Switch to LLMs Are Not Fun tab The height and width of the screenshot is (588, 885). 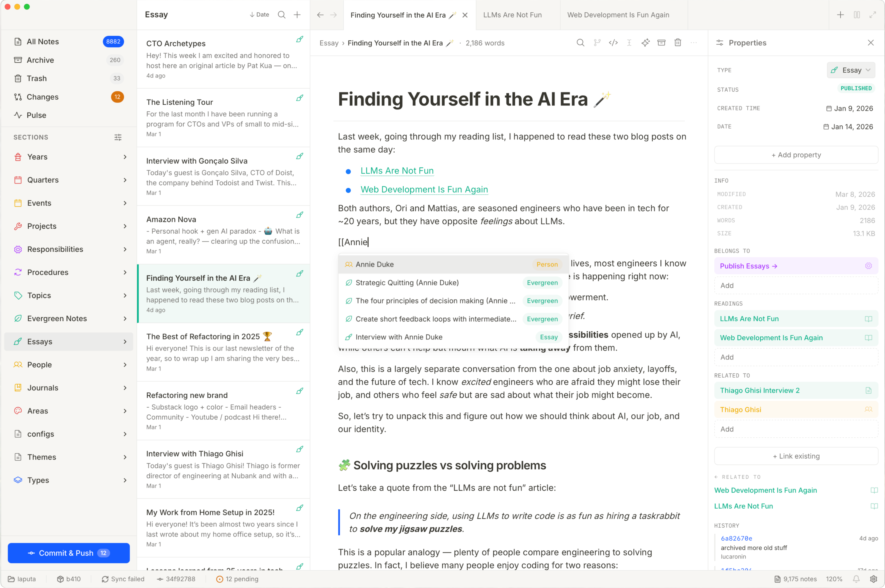(512, 15)
